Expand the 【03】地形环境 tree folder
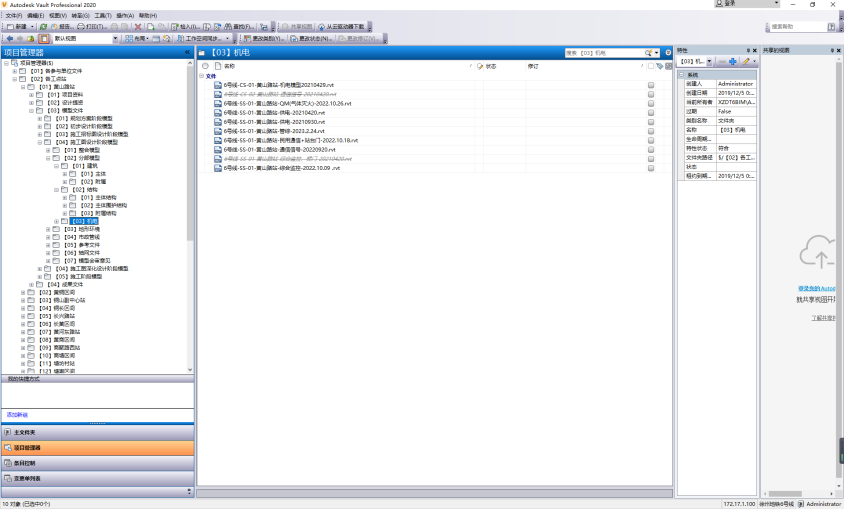Viewport: 844px width, 509px height. point(48,229)
